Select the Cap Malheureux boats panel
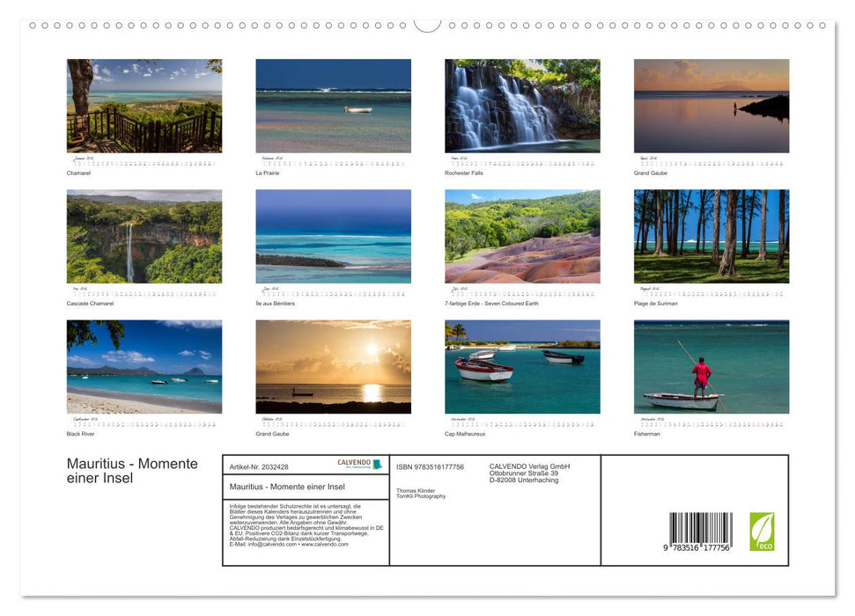 [522, 367]
